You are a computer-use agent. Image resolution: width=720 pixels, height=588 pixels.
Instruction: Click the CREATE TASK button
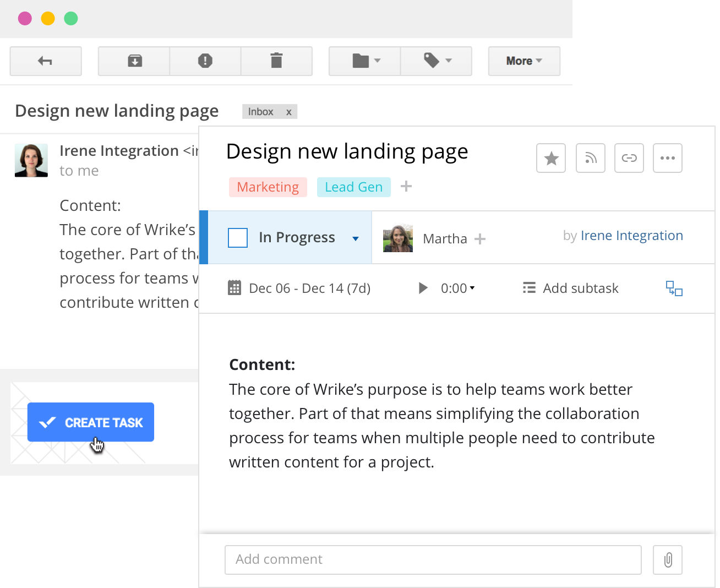coord(91,422)
